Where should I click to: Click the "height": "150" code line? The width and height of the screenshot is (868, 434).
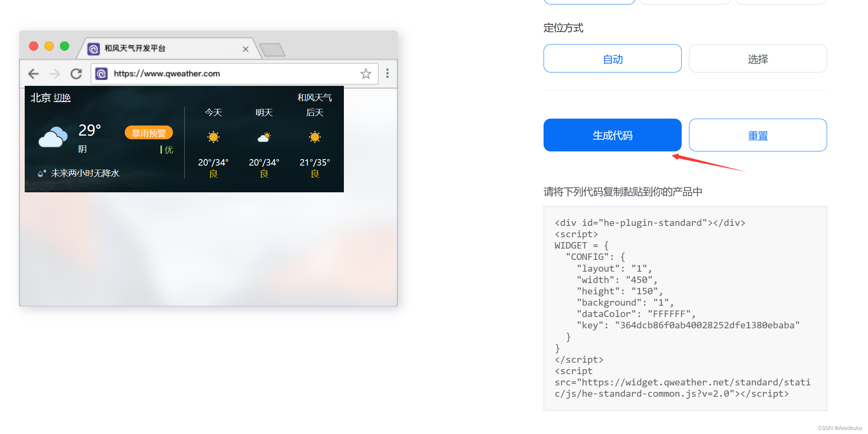tap(620, 291)
